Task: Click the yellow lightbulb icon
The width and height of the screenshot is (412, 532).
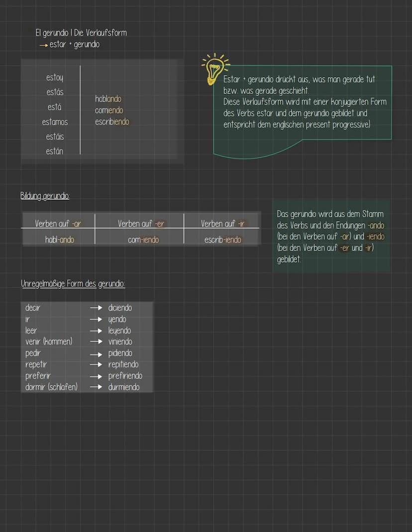Action: (x=214, y=69)
